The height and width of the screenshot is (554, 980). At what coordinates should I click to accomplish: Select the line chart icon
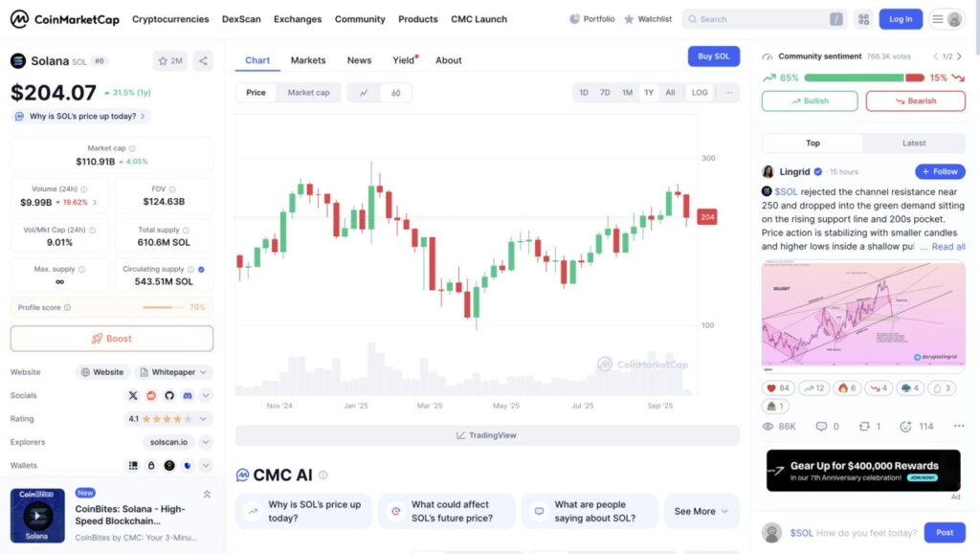[364, 93]
